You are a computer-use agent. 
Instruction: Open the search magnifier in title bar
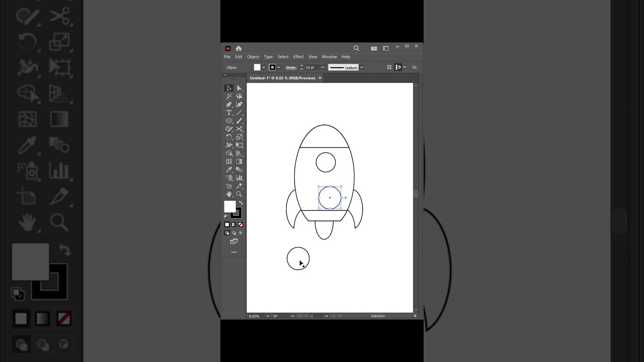pyautogui.click(x=356, y=48)
